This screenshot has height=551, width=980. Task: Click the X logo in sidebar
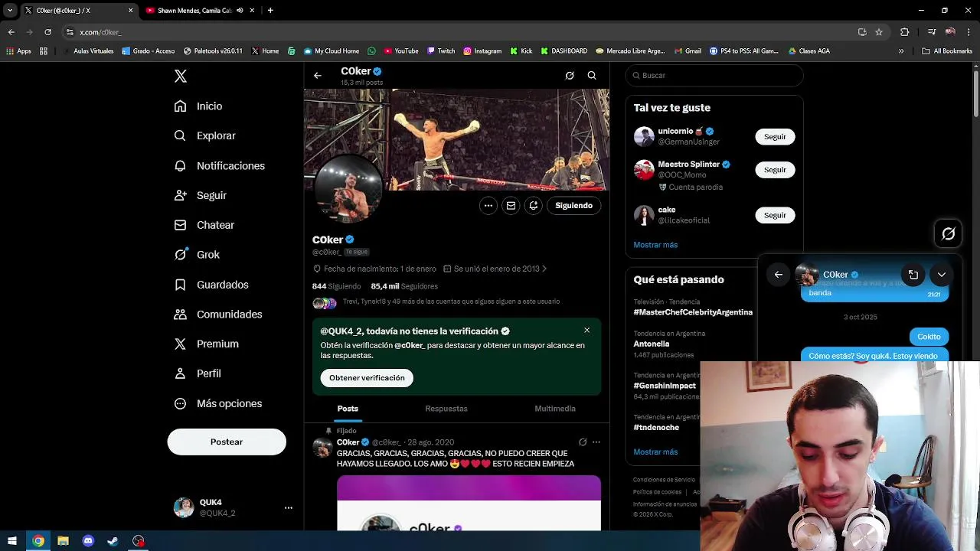point(180,76)
